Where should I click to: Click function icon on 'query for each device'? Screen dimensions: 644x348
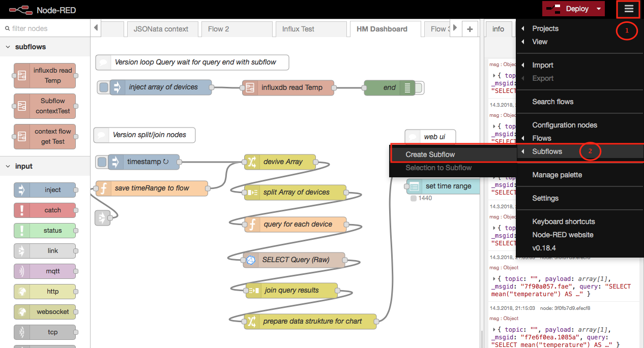tap(251, 224)
